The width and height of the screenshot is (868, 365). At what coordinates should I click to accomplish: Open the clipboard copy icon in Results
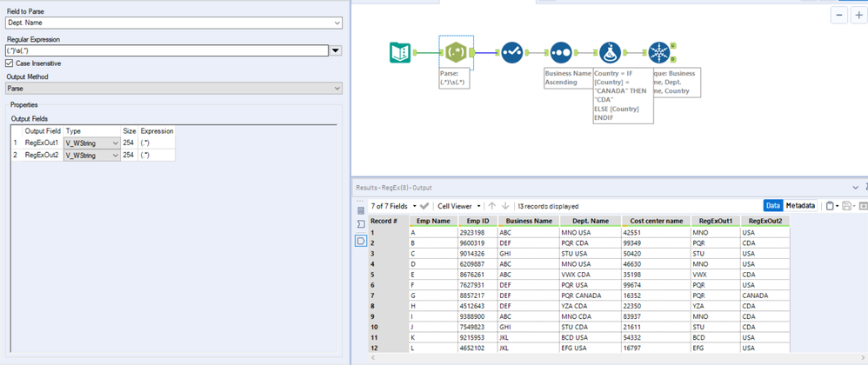click(829, 206)
